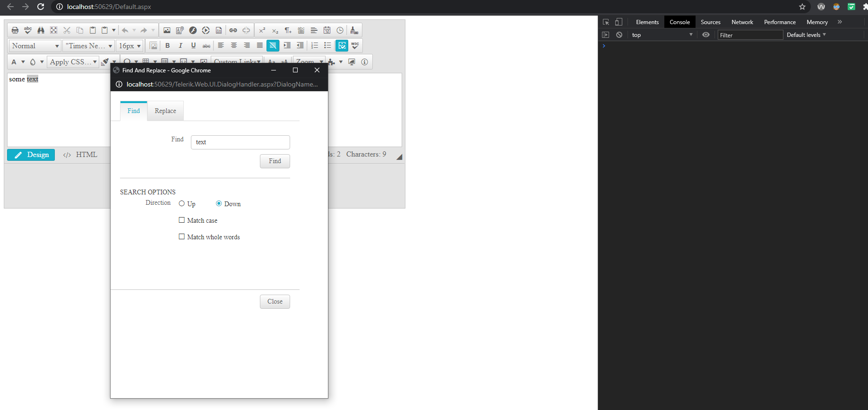
Task: Toggle the highlighted remove alignment button
Action: tap(273, 45)
